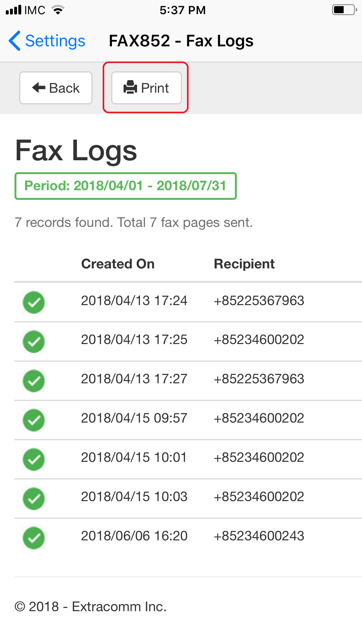Tap the battery indicator in status bar

point(345,10)
